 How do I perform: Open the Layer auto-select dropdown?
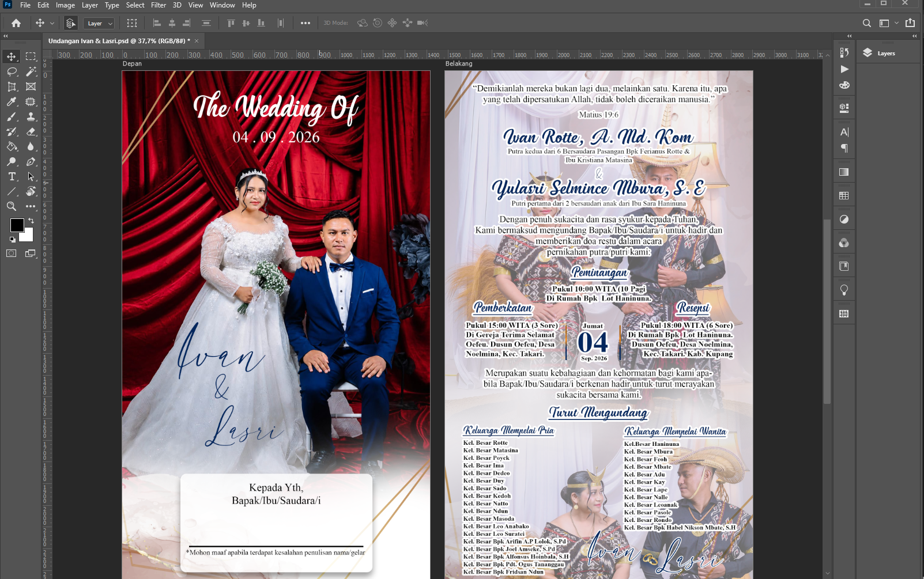[99, 23]
